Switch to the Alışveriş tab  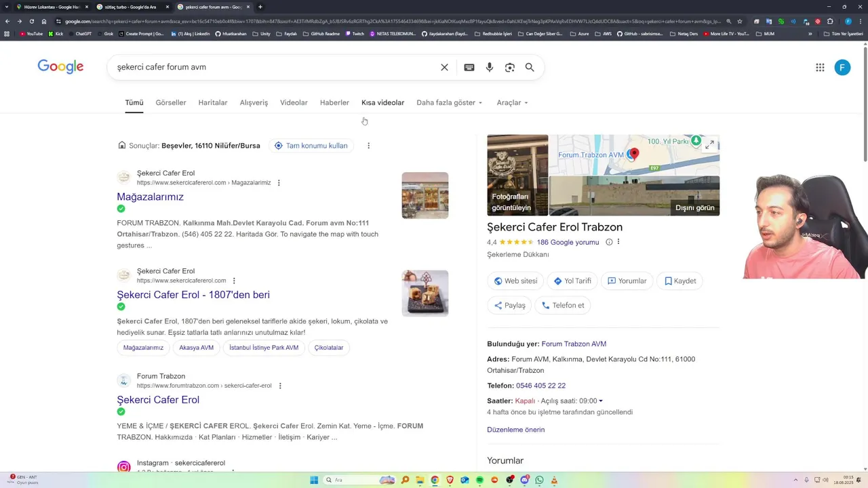(x=254, y=103)
